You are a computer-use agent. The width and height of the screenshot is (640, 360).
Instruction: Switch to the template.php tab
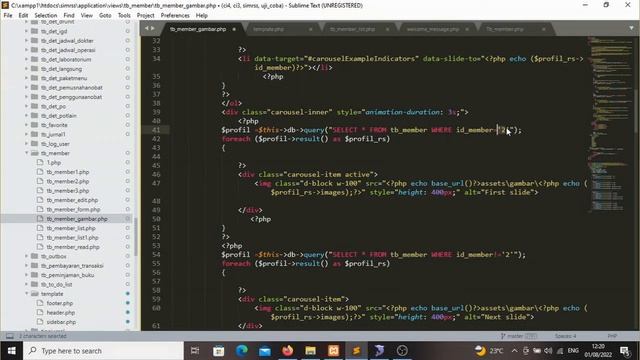click(269, 29)
